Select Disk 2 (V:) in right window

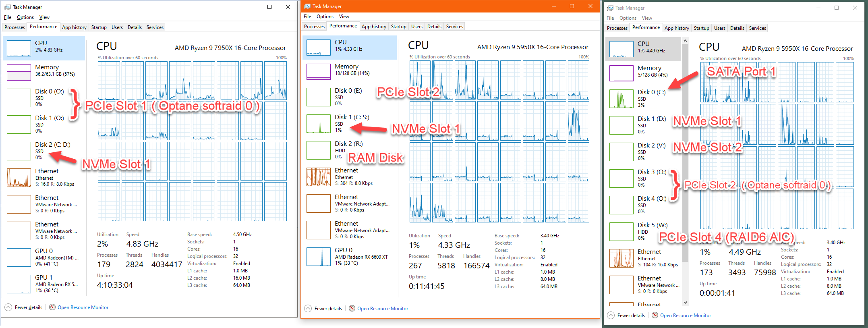pyautogui.click(x=643, y=152)
